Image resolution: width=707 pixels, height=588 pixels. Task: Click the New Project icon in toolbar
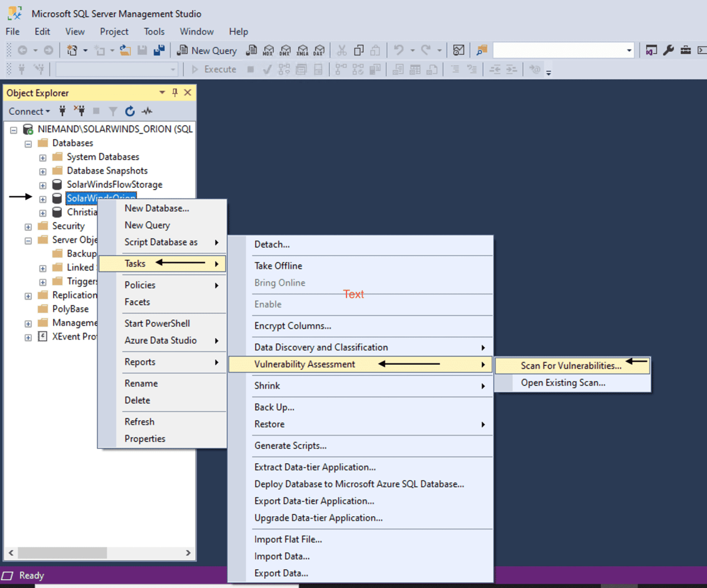(x=72, y=51)
